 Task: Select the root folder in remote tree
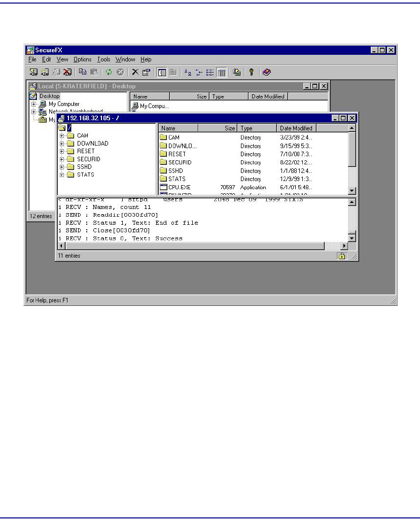pos(69,128)
